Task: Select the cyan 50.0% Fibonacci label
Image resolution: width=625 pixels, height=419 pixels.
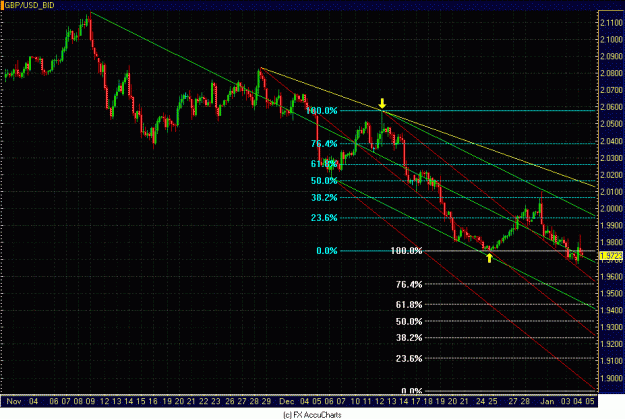Action: (324, 181)
